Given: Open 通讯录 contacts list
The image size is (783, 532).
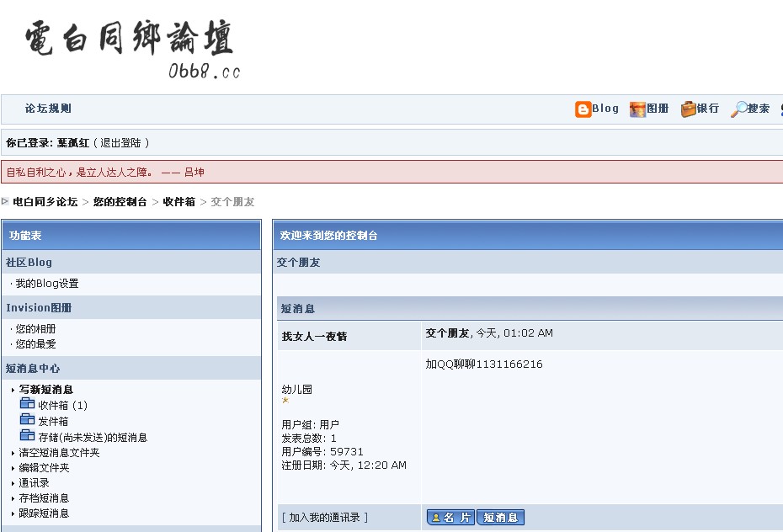Looking at the screenshot, I should tap(34, 483).
